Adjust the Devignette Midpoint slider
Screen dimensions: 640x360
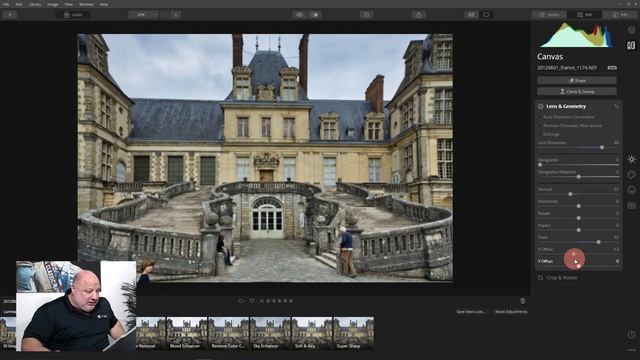click(x=578, y=177)
